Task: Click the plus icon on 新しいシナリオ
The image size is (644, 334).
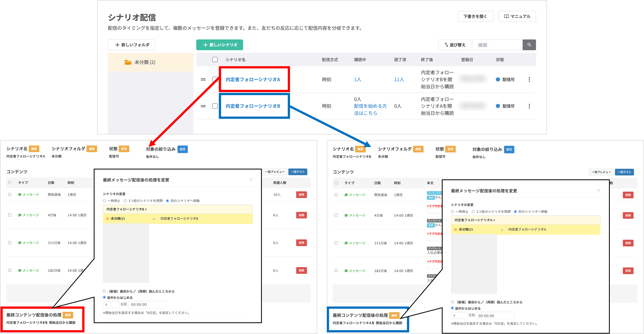Action: 206,45
